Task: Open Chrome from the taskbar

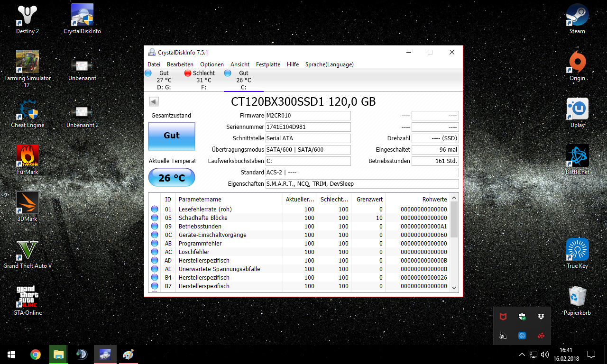Action: click(35, 355)
